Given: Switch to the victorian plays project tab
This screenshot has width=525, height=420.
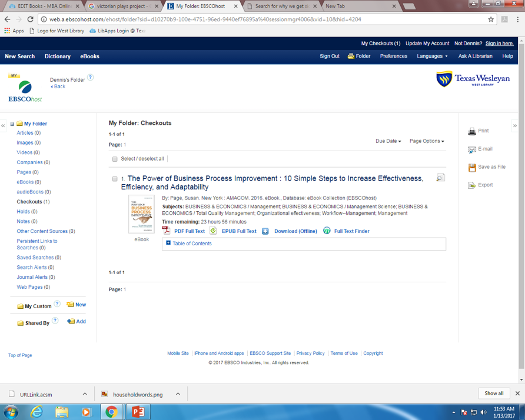Looking at the screenshot, I should [x=123, y=6].
